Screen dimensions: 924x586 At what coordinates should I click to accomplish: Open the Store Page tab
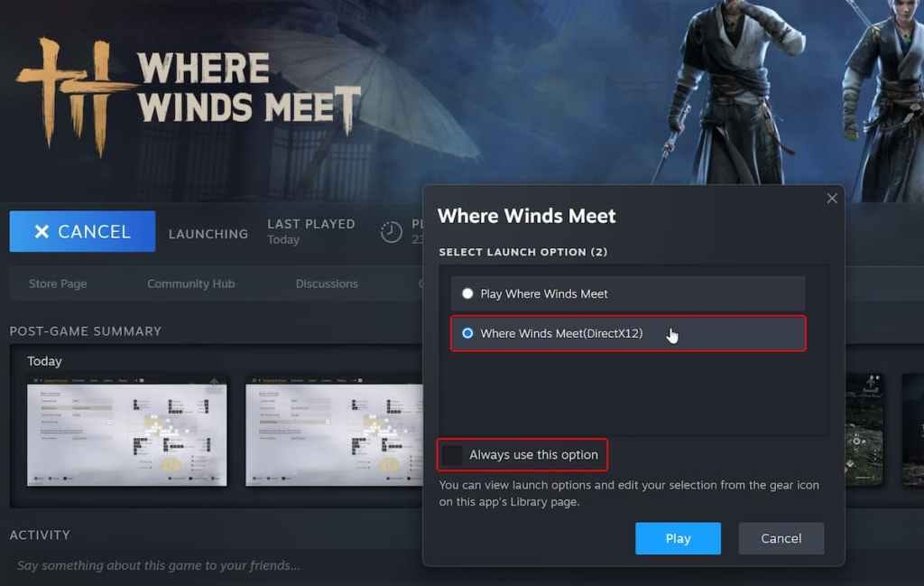click(58, 284)
